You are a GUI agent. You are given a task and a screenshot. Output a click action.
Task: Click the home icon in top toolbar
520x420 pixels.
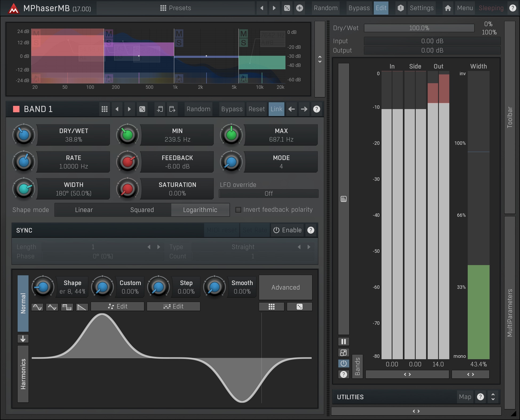(448, 8)
